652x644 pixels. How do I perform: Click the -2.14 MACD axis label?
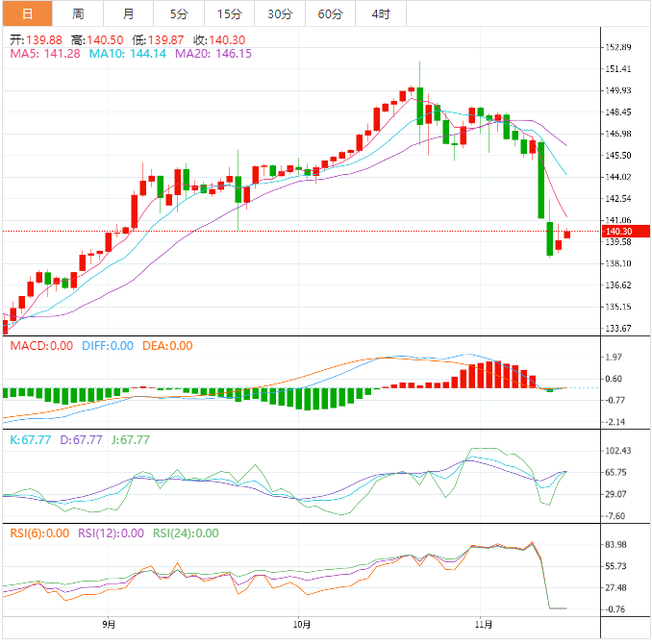point(615,422)
